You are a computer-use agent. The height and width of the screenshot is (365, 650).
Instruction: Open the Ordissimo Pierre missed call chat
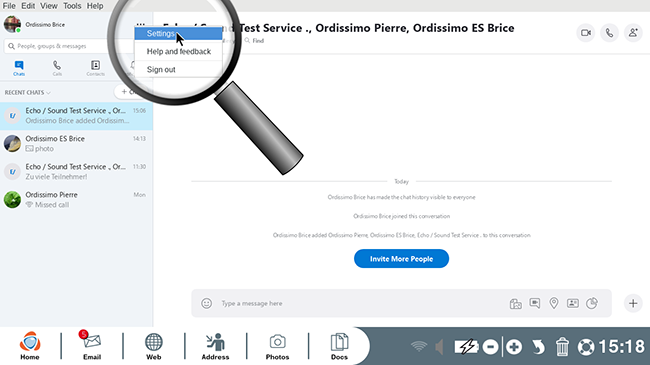point(76,200)
